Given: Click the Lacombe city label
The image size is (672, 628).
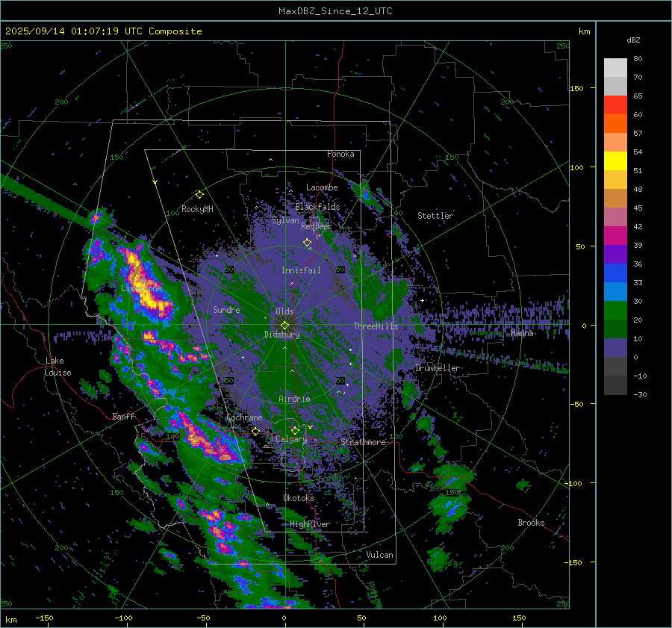Looking at the screenshot, I should [x=322, y=187].
